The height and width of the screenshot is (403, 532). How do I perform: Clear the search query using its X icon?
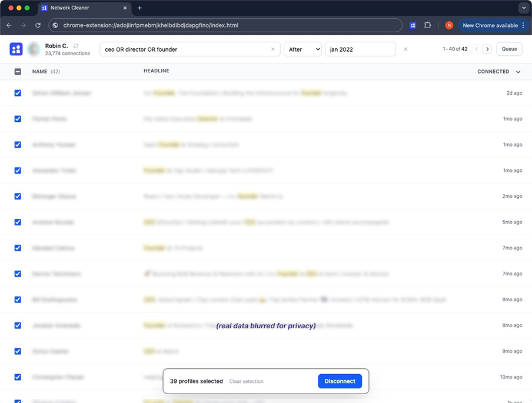[272, 49]
